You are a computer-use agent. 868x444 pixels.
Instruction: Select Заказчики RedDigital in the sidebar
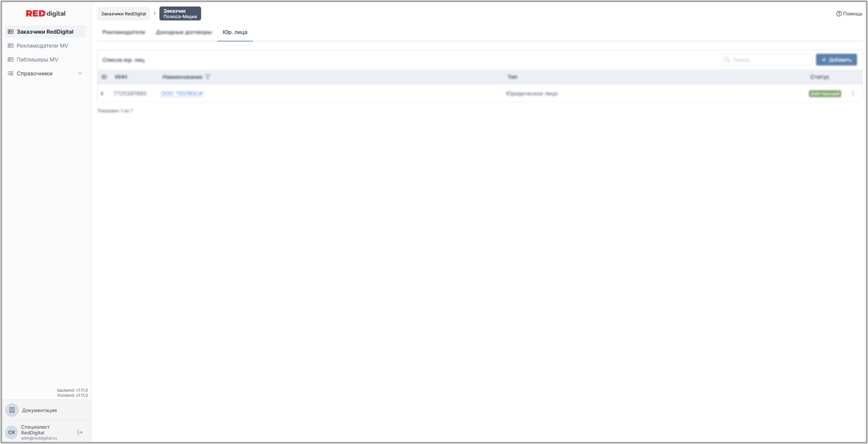click(45, 32)
